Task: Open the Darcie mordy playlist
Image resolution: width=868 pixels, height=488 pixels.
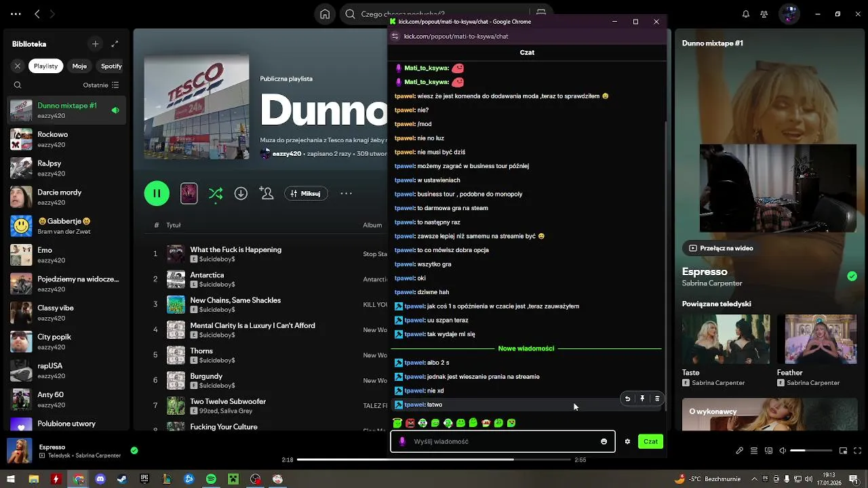Action: tap(66, 197)
